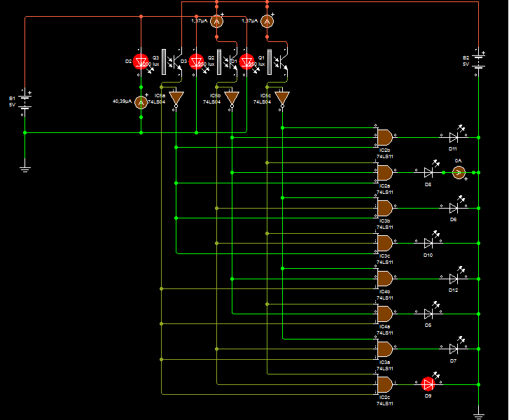Select the 74LS04 inverter connected to Q3
Image resolution: width=509 pixels, height=420 pixels.
[176, 98]
